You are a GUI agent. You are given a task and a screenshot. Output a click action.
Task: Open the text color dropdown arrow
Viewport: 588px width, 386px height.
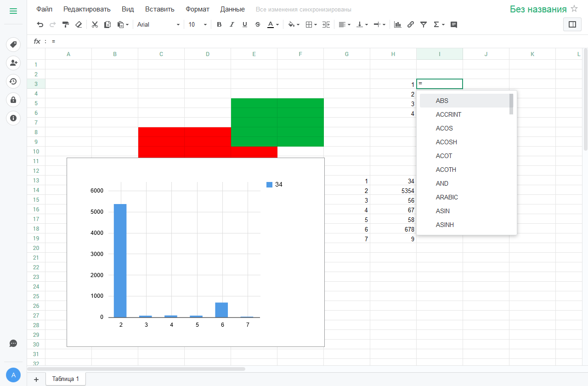[x=277, y=25]
